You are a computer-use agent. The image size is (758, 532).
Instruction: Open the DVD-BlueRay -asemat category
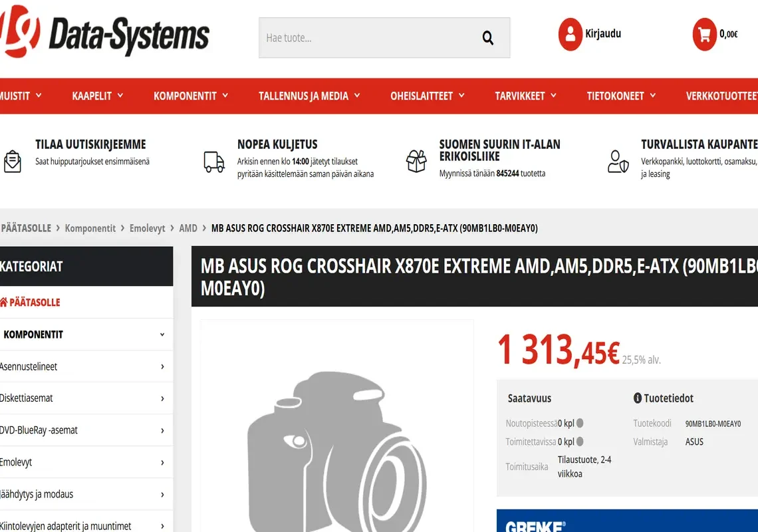(39, 430)
